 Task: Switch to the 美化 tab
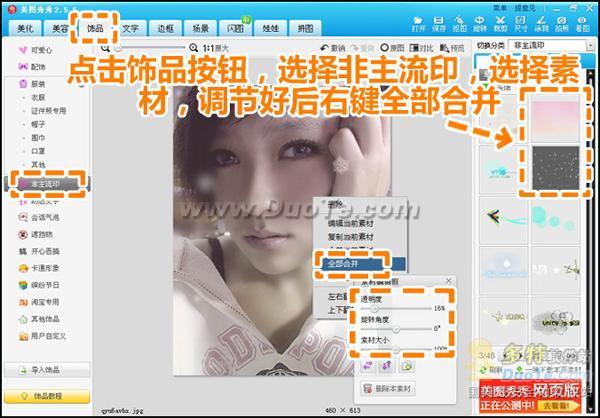25,28
